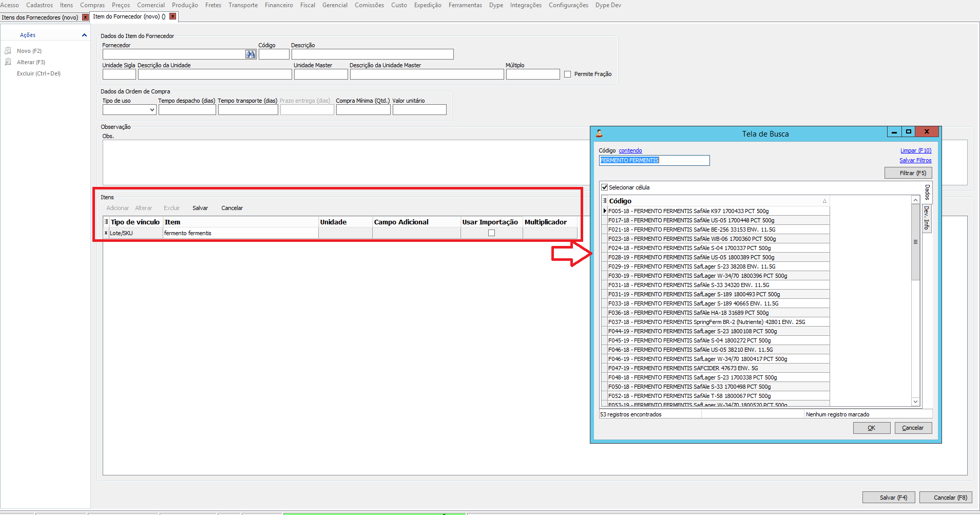Click the 'fermento fermentis' Item cell

[241, 233]
